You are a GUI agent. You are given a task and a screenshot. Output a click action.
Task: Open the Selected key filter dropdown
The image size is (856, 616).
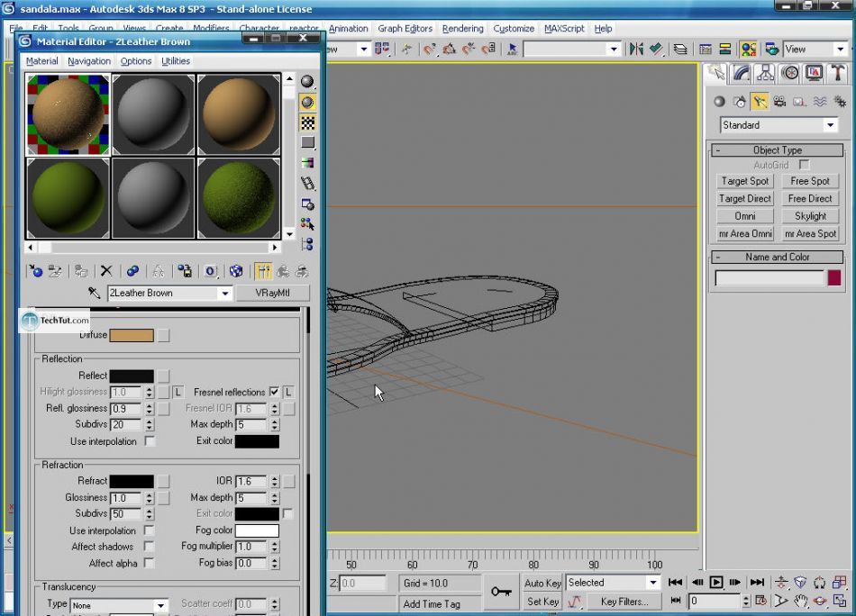click(653, 583)
